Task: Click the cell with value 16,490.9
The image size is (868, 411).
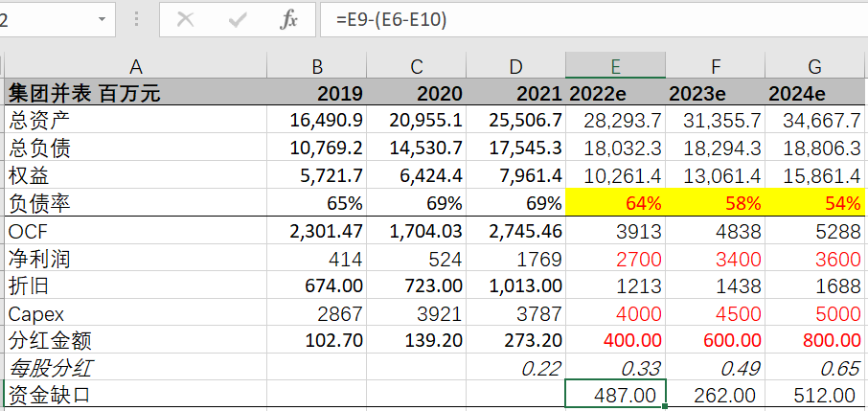Action: tap(317, 120)
